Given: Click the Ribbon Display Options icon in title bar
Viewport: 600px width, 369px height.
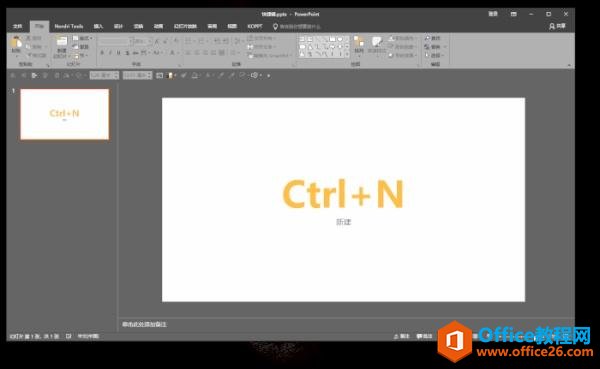Looking at the screenshot, I should click(514, 14).
